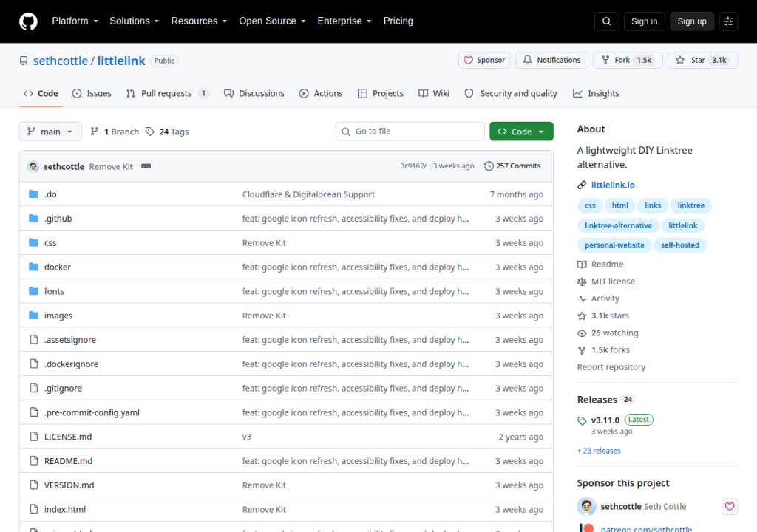Screen dimensions: 757x532
Task: Open the VERSION.md file
Action: pos(69,485)
